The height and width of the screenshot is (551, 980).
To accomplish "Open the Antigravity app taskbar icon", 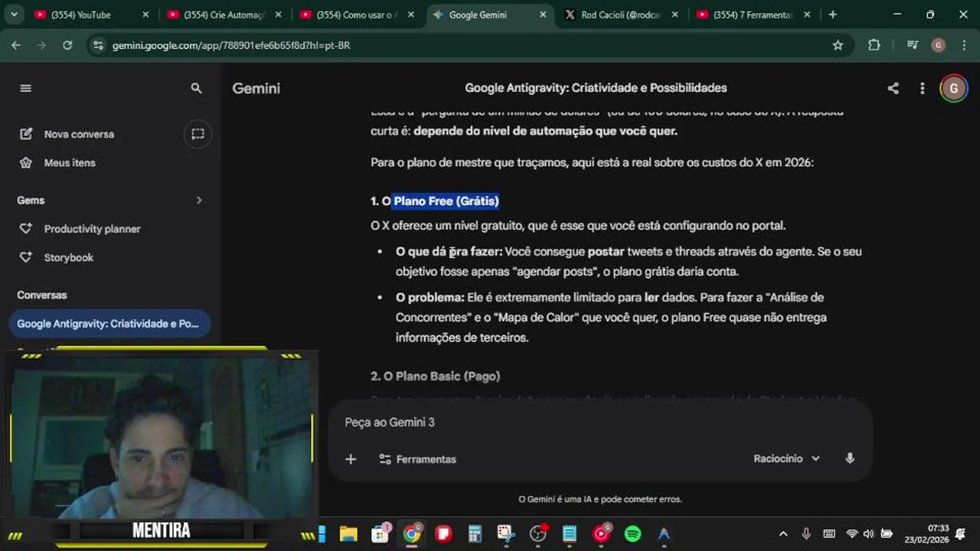I will pos(664,533).
